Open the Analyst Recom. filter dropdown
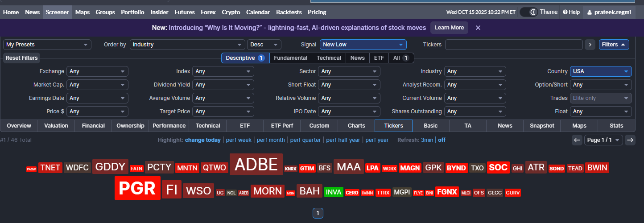The image size is (644, 223). coord(475,85)
